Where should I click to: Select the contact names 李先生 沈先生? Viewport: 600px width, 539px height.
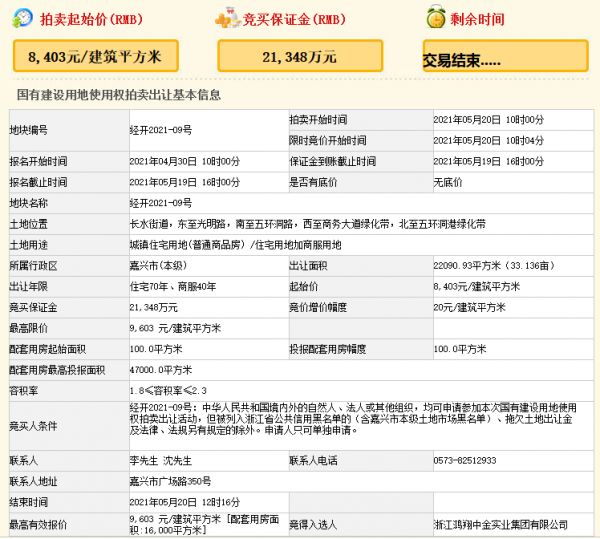click(x=161, y=461)
